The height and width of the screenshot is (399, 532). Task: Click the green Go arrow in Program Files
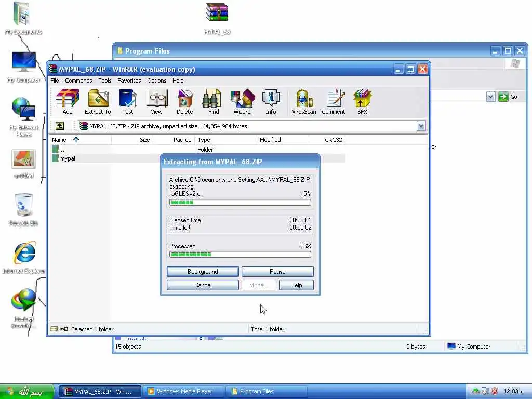pyautogui.click(x=503, y=97)
